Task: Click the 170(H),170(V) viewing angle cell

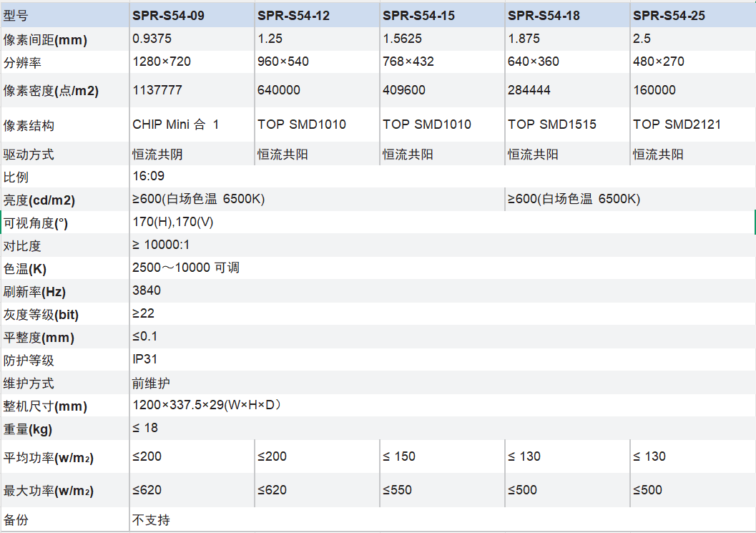Action: click(x=442, y=223)
